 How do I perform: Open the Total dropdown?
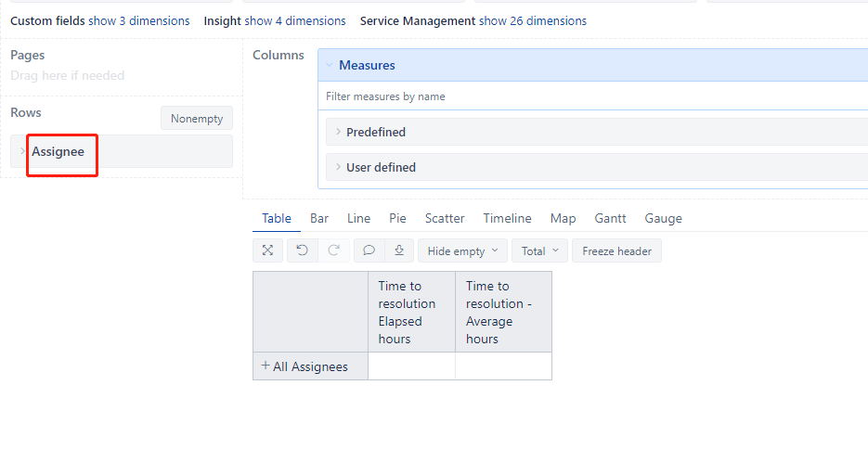539,250
